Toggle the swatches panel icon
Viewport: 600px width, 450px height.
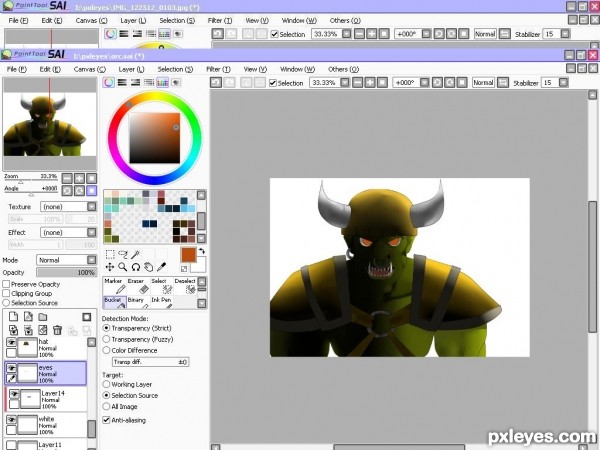click(x=162, y=82)
